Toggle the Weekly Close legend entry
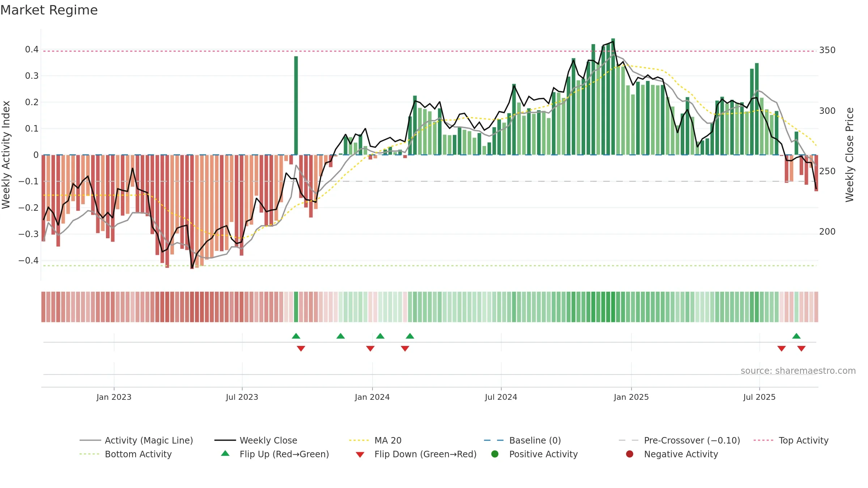 256,440
